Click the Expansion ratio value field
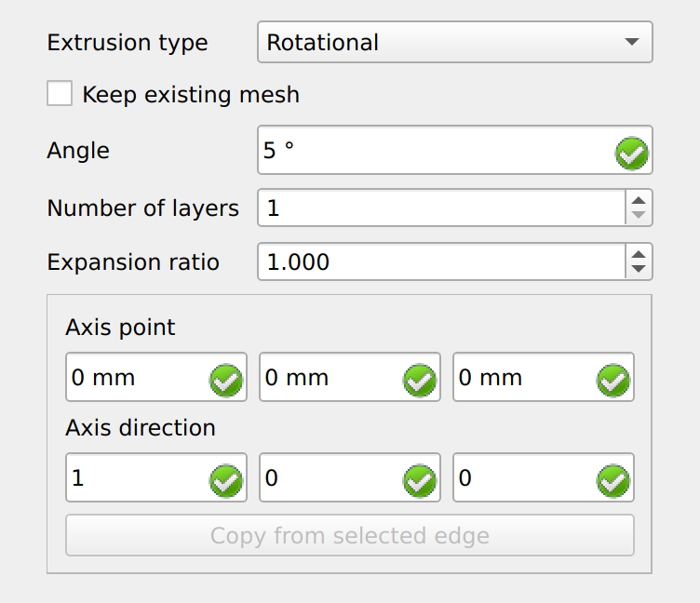The image size is (700, 603). 441,261
